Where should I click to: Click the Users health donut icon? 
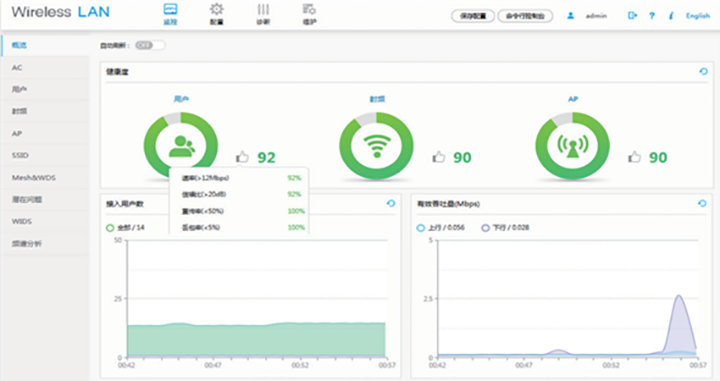181,146
